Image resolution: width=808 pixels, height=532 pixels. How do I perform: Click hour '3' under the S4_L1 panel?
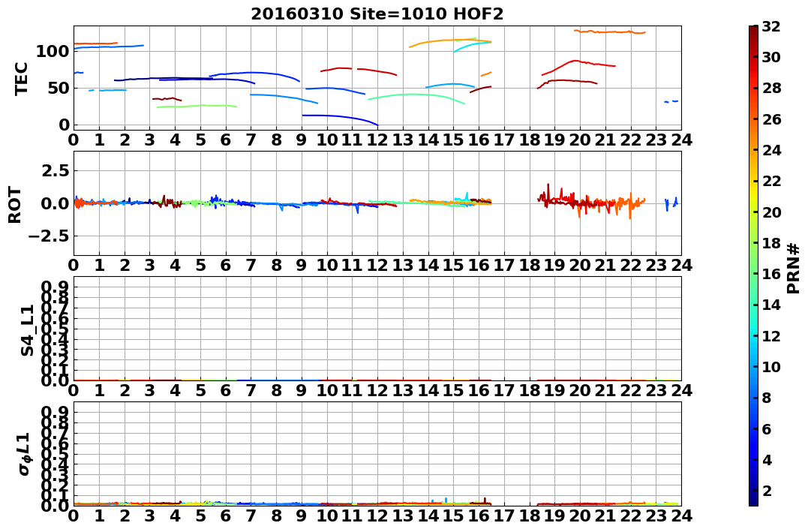tap(149, 390)
